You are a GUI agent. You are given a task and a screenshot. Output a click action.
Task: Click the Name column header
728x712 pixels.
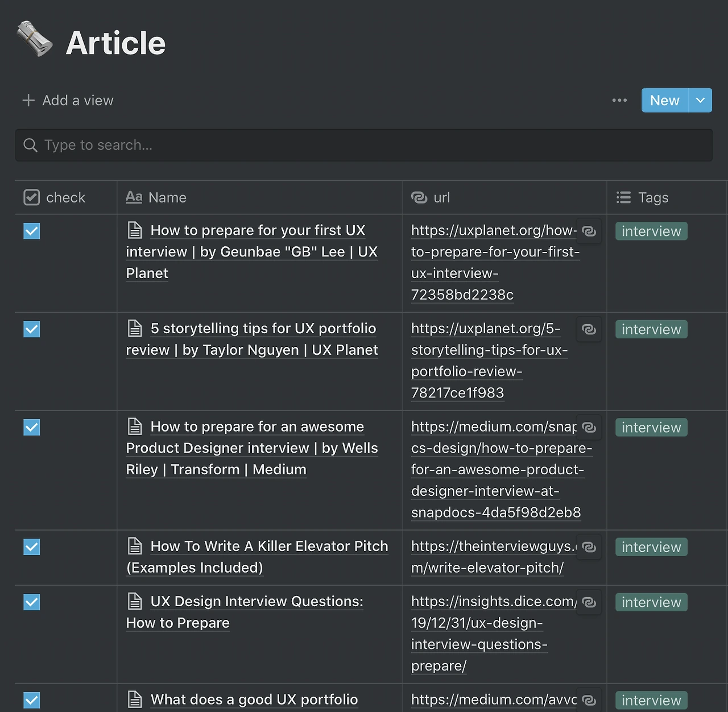coord(167,198)
